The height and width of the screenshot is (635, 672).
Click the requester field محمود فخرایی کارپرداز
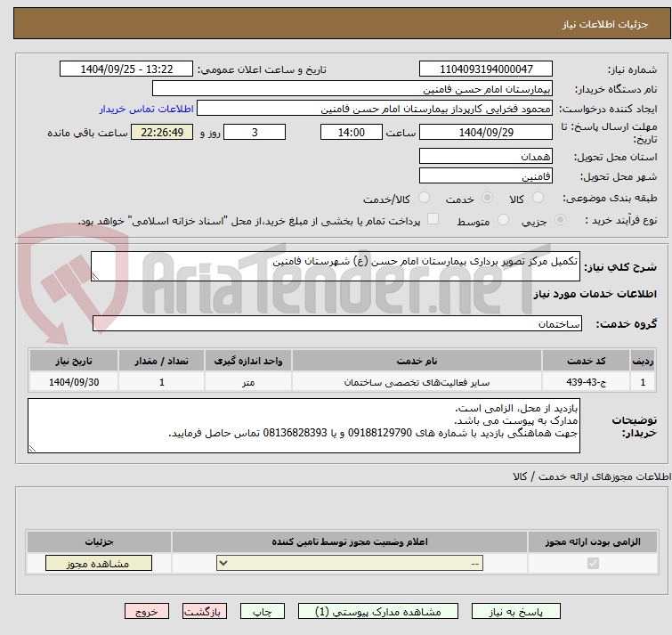[375, 109]
